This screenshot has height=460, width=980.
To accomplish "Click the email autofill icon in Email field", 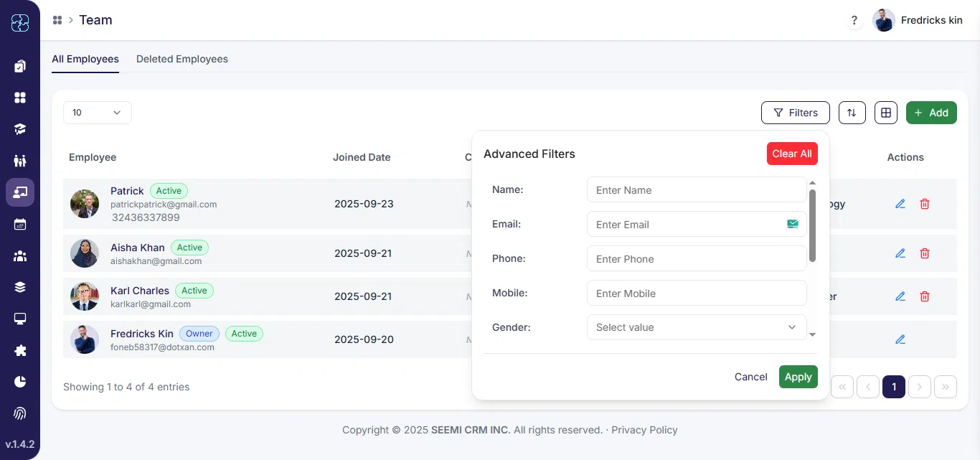I will click(x=792, y=224).
